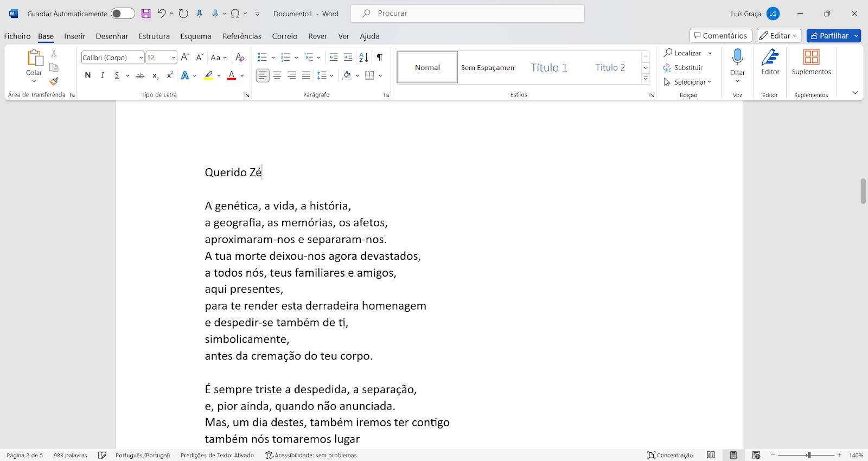The image size is (868, 461).
Task: Clear all formatting from text
Action: click(x=240, y=57)
